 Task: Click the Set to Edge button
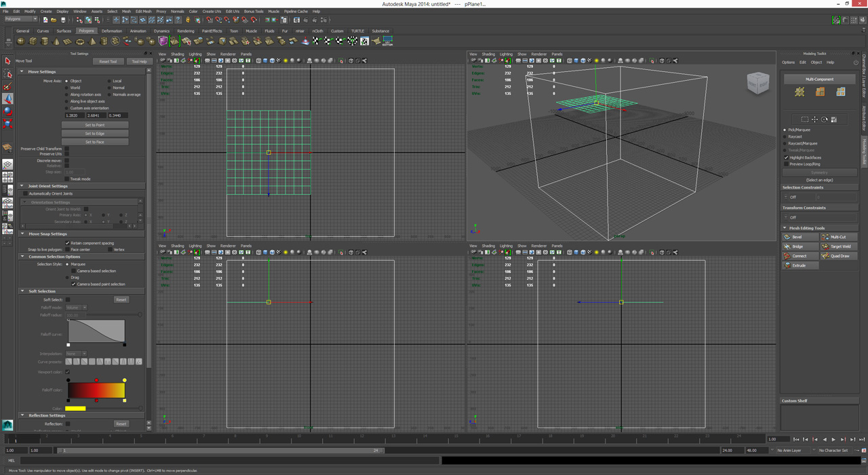(95, 134)
